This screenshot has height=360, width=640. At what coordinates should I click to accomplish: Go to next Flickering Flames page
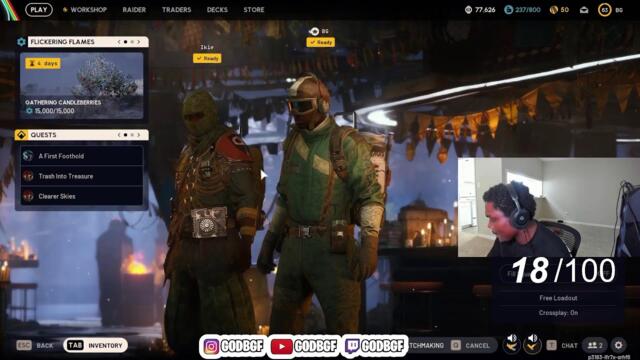tap(139, 42)
